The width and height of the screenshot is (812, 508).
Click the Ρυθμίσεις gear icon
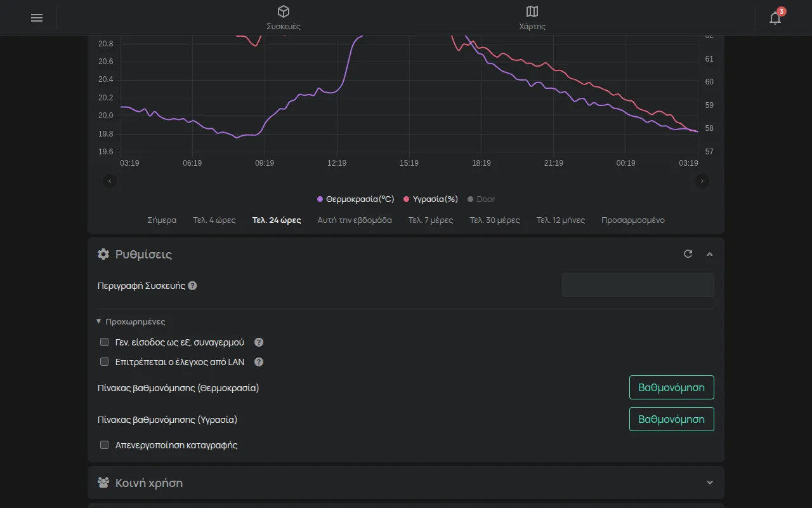pos(103,254)
